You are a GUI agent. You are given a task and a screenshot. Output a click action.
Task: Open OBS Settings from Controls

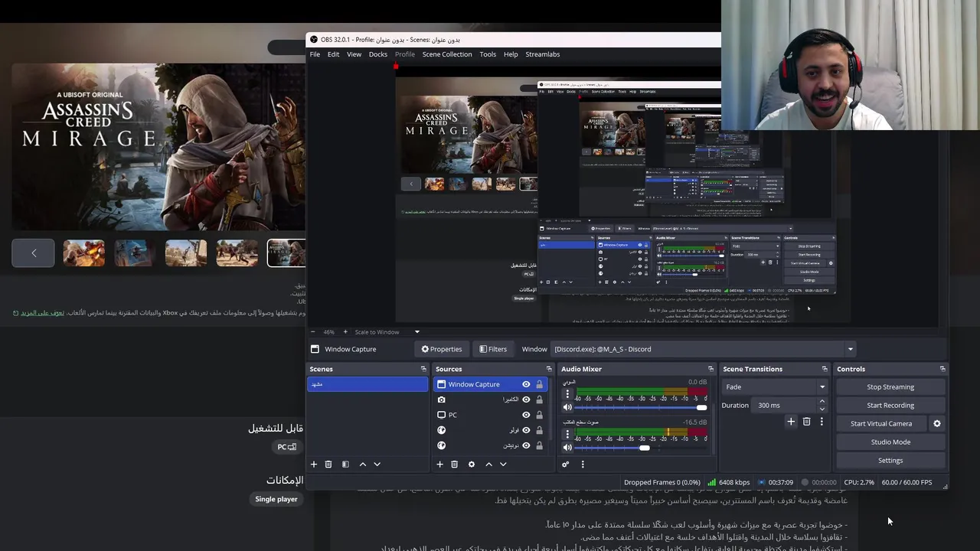pos(890,460)
